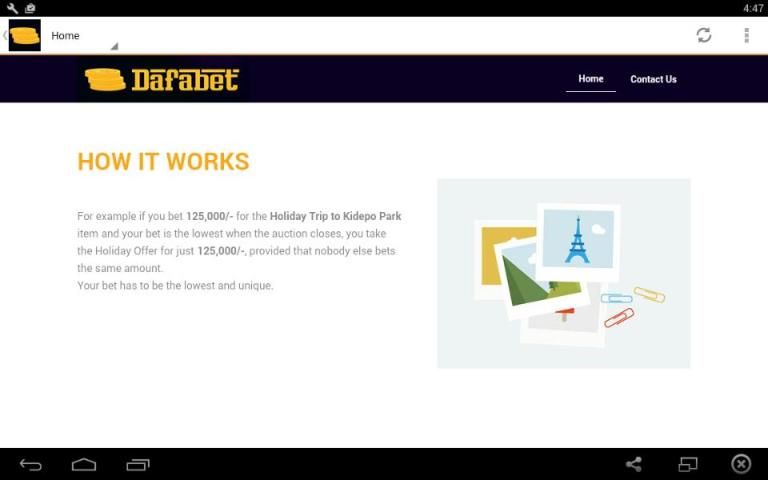Open the three-dot overflow menu
The image size is (768, 480).
click(x=746, y=35)
